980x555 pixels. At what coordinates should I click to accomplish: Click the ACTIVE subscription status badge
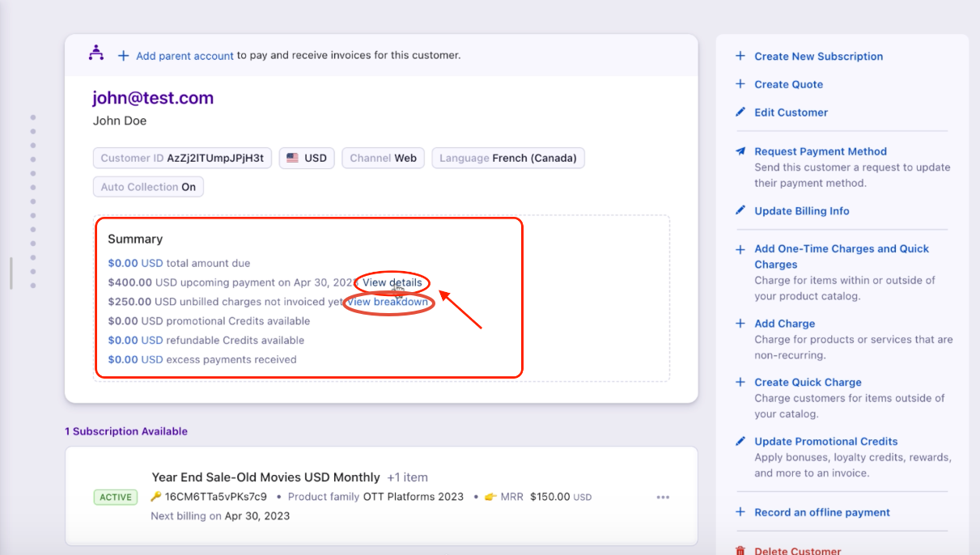click(x=116, y=498)
